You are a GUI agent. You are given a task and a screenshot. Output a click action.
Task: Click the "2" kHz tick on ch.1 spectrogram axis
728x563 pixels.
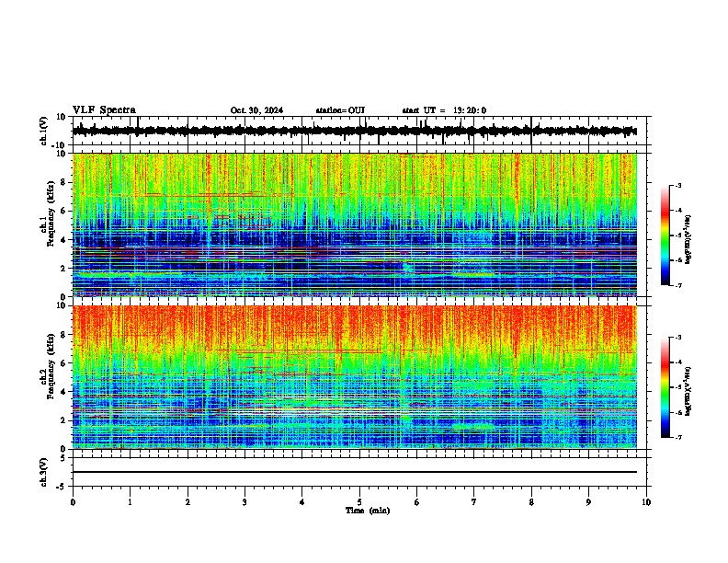point(64,268)
